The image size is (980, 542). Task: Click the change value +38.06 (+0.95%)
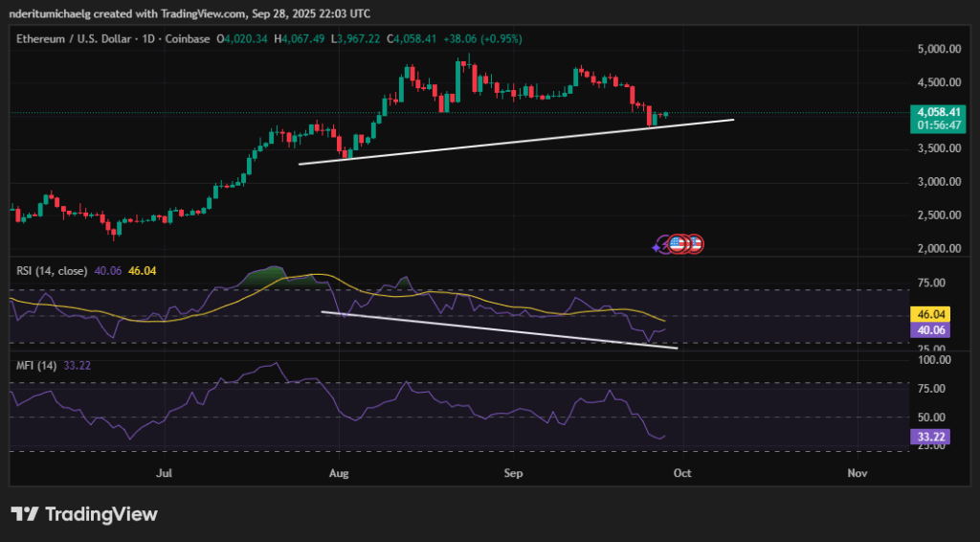(482, 38)
